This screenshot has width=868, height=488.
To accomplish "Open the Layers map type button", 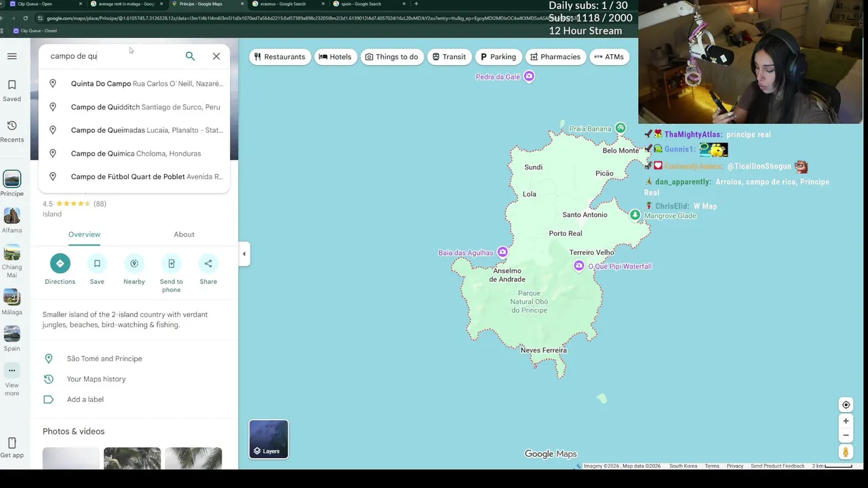I will click(269, 439).
